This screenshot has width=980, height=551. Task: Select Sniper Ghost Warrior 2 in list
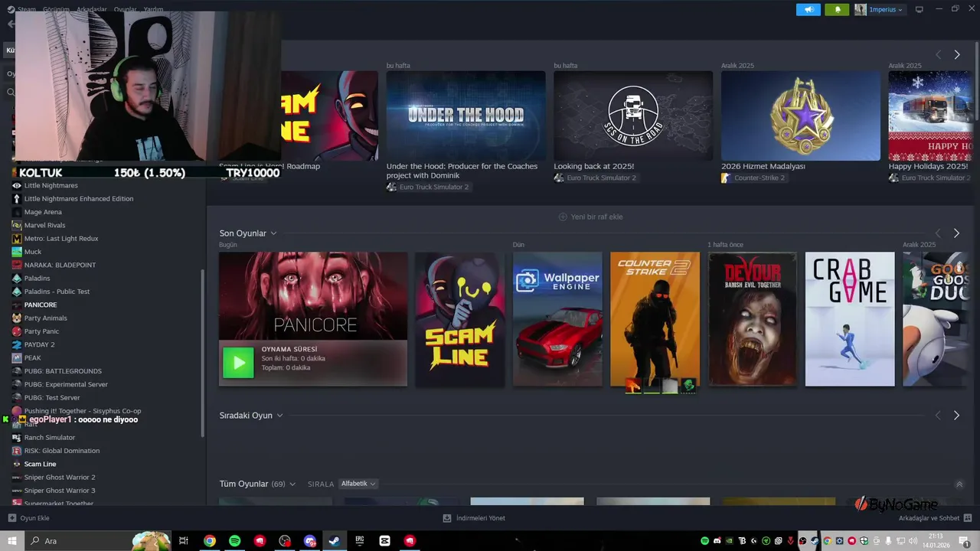point(60,477)
